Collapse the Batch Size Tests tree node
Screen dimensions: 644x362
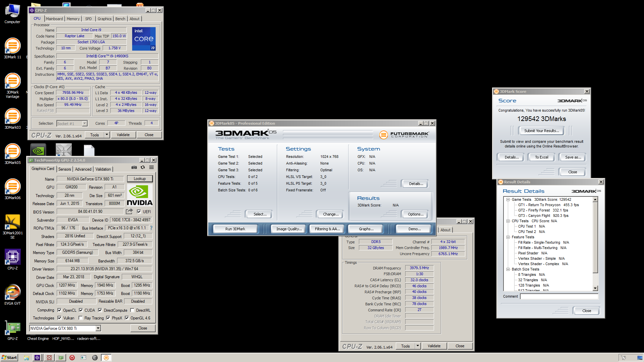tap(508, 269)
